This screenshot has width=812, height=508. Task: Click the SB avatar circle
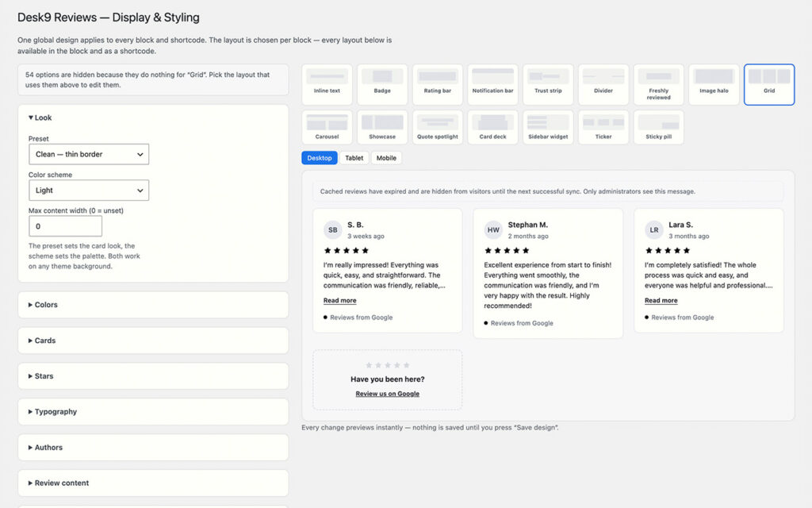pyautogui.click(x=332, y=229)
